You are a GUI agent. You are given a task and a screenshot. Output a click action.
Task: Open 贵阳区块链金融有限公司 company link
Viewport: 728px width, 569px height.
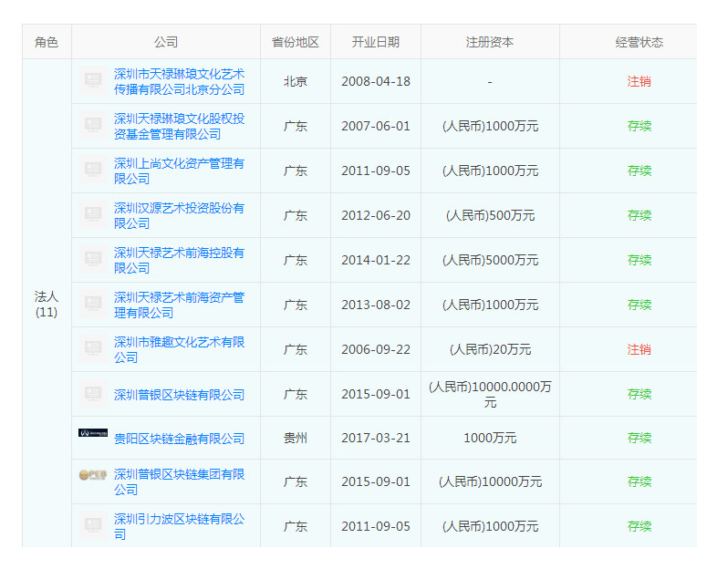click(179, 439)
